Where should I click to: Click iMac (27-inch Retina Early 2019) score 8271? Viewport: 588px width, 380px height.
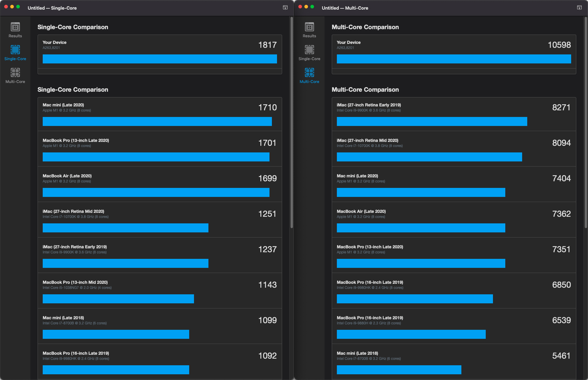click(x=561, y=107)
